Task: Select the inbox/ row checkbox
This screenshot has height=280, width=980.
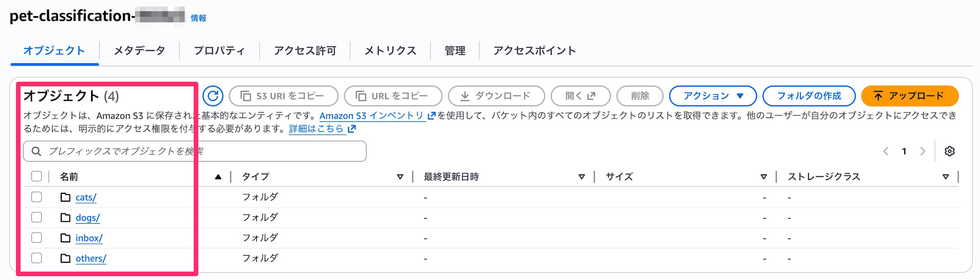Action: tap(36, 238)
